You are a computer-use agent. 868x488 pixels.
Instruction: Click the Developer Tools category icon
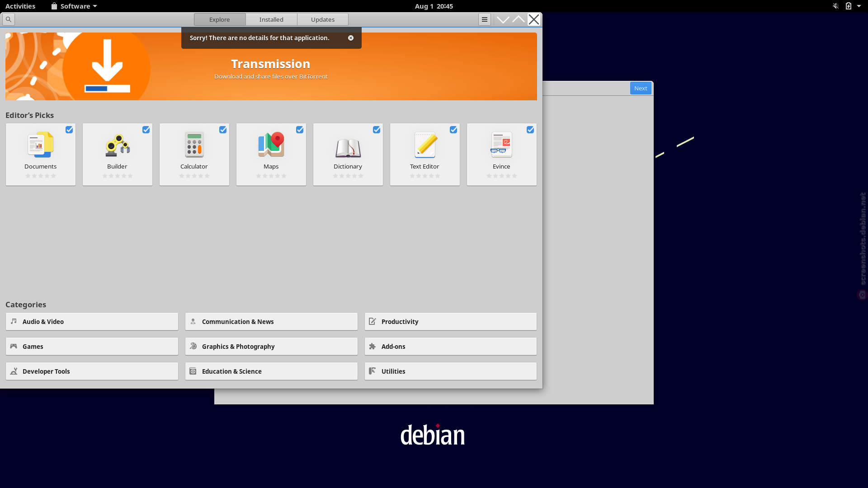[x=14, y=371]
